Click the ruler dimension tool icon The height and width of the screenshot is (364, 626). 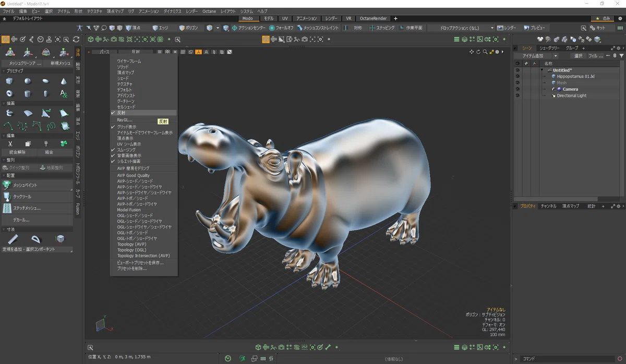pos(13,239)
